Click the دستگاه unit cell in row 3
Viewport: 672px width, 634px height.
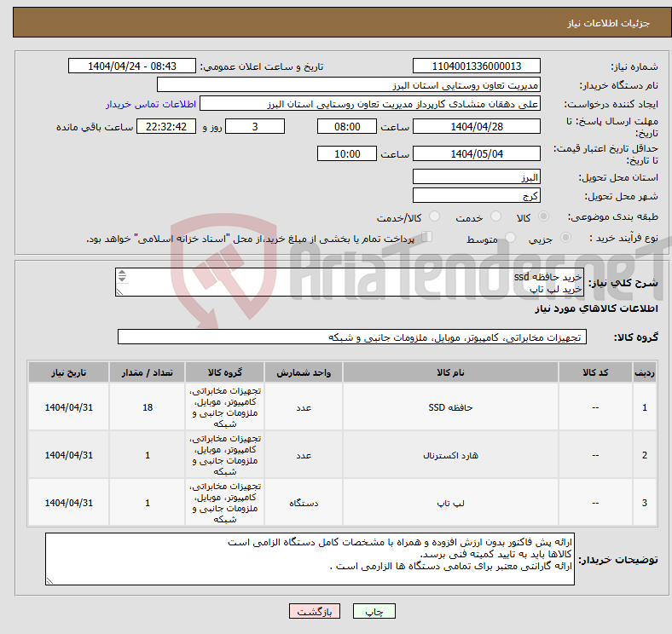point(304,503)
